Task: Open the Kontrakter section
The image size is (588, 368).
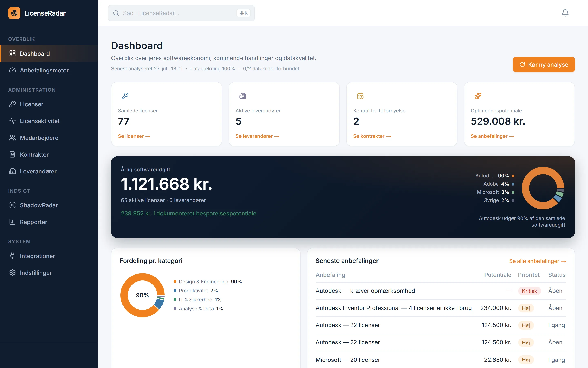Action: tap(49, 154)
